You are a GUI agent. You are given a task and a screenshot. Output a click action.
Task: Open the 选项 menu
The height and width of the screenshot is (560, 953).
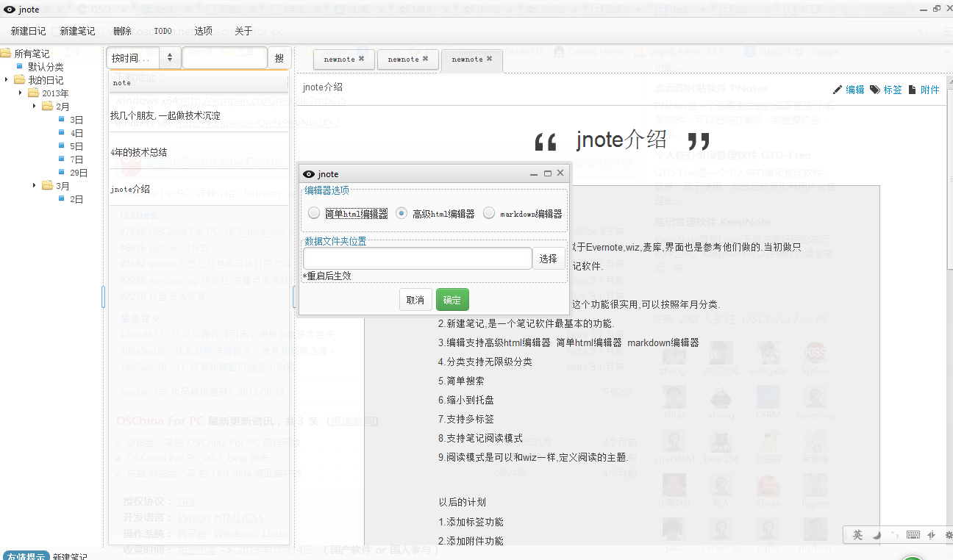204,31
